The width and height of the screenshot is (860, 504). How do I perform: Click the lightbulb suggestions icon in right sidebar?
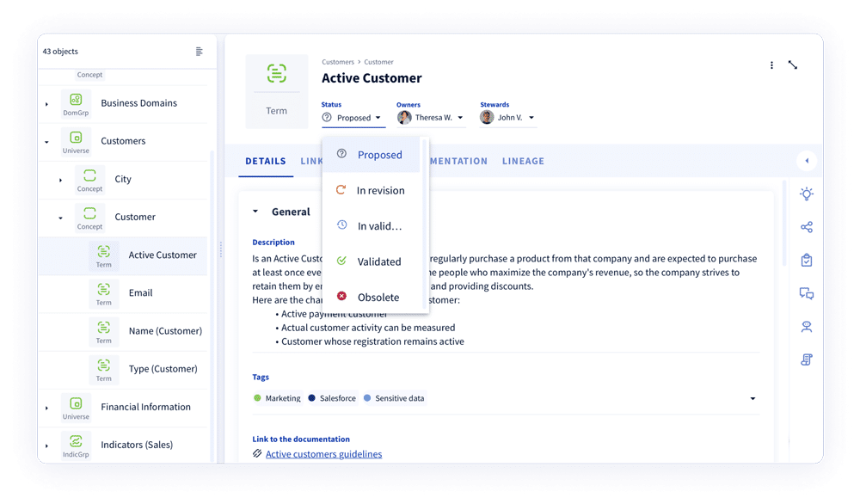point(806,194)
